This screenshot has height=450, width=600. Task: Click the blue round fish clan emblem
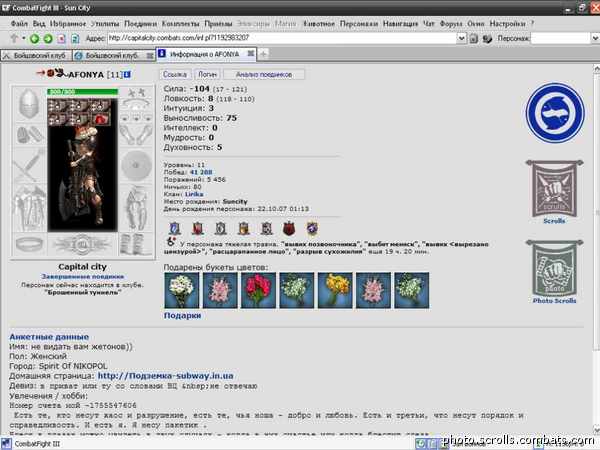[555, 113]
